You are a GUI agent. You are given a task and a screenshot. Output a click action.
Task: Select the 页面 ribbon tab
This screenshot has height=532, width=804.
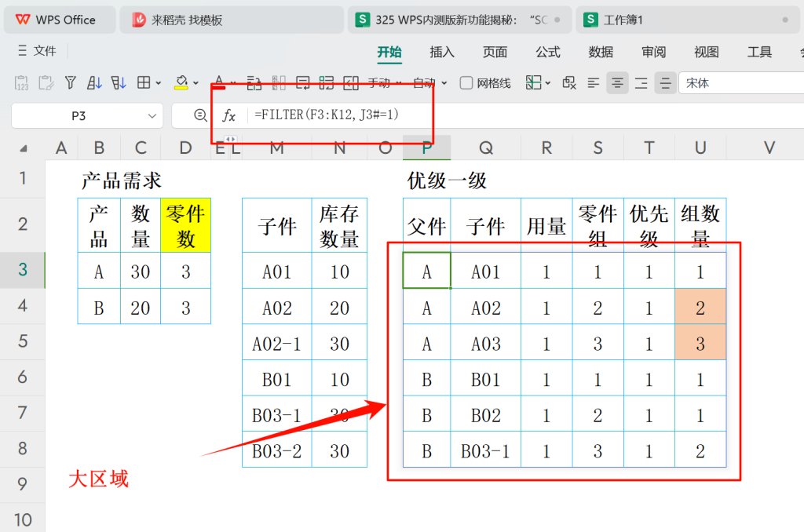pos(495,52)
